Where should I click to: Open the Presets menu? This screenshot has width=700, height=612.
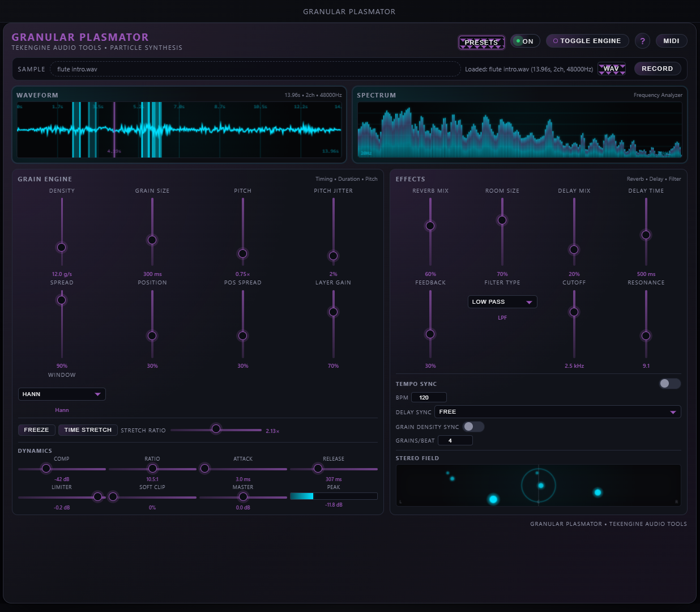(481, 42)
